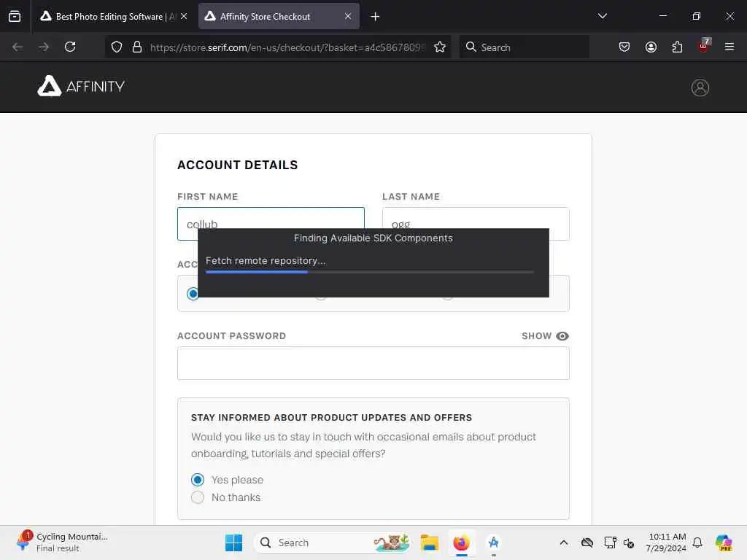Click the Last Name field
Viewport: 747px width, 560px height.
pyautogui.click(x=476, y=224)
